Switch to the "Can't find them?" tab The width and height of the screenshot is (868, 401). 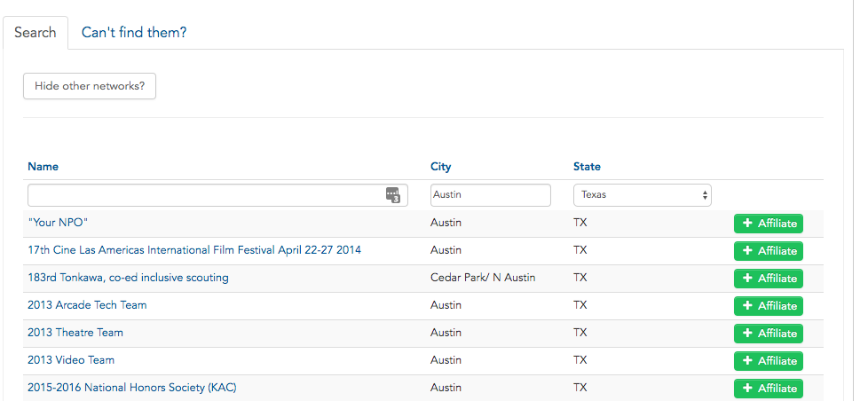coord(134,33)
